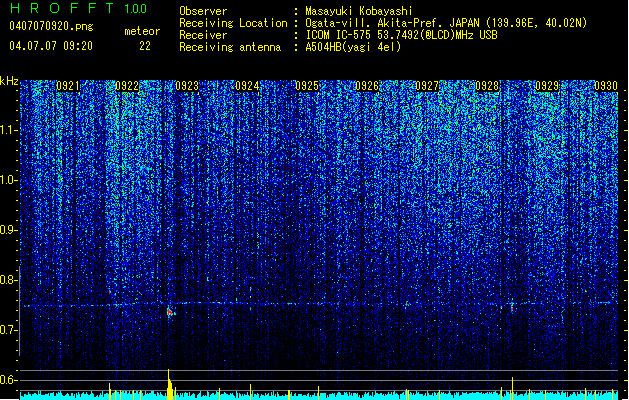Image resolution: width=629 pixels, height=400 pixels.
Task: Click the Observer label
Action: pyautogui.click(x=203, y=11)
